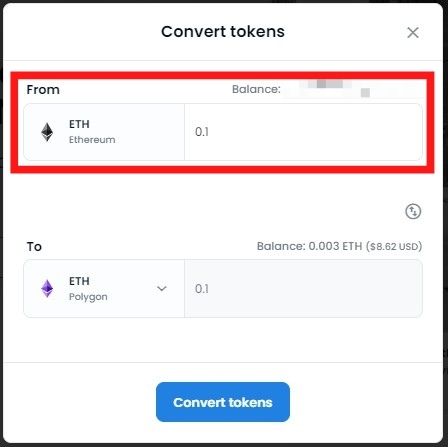Click the purple Polygon ETH diamond logo
The image size is (448, 447).
47,289
